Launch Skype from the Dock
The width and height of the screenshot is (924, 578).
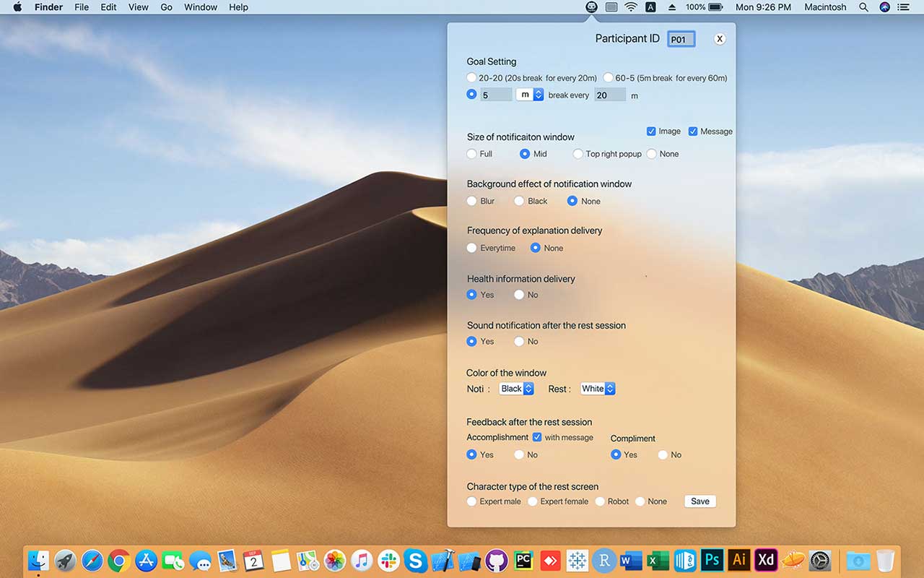(415, 560)
